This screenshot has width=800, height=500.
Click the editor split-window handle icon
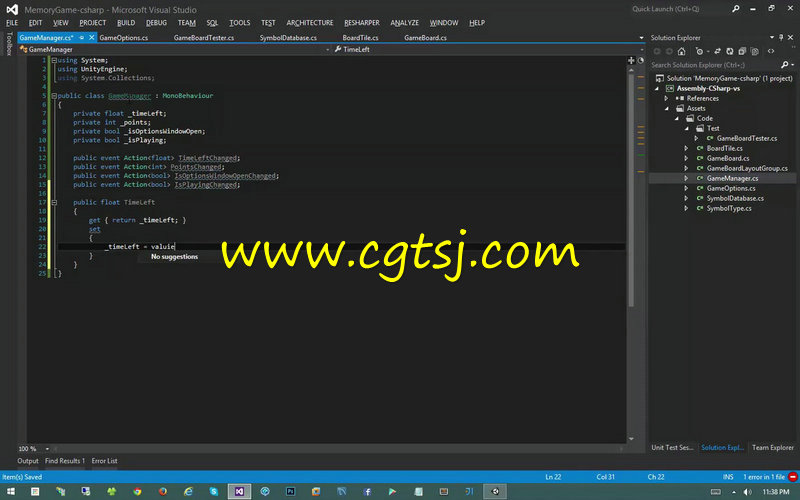(x=631, y=60)
